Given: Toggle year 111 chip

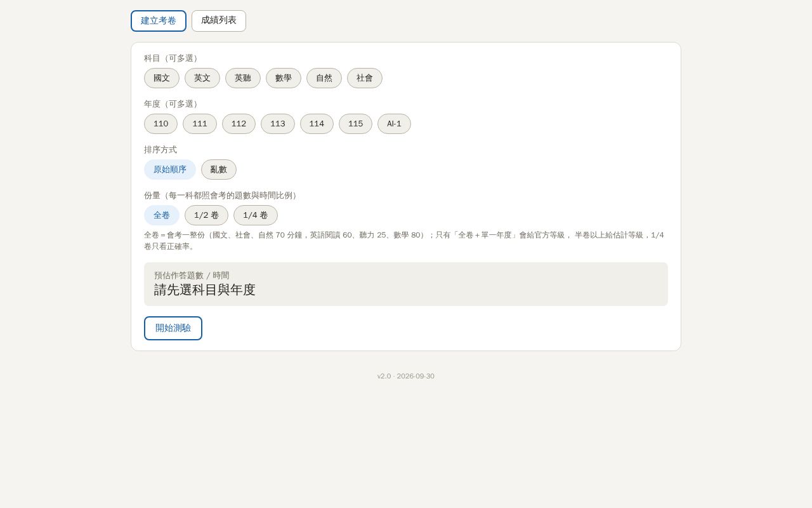Looking at the screenshot, I should pyautogui.click(x=200, y=124).
